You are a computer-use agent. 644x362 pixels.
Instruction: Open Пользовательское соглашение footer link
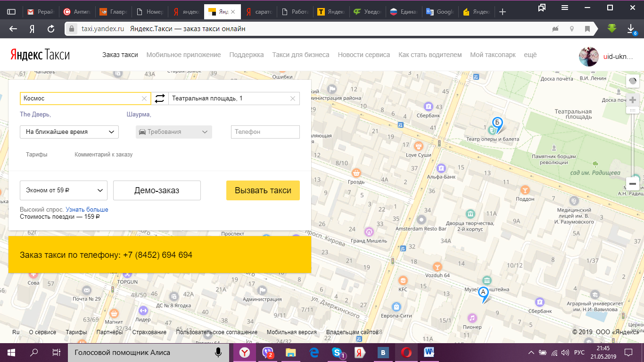click(x=217, y=332)
